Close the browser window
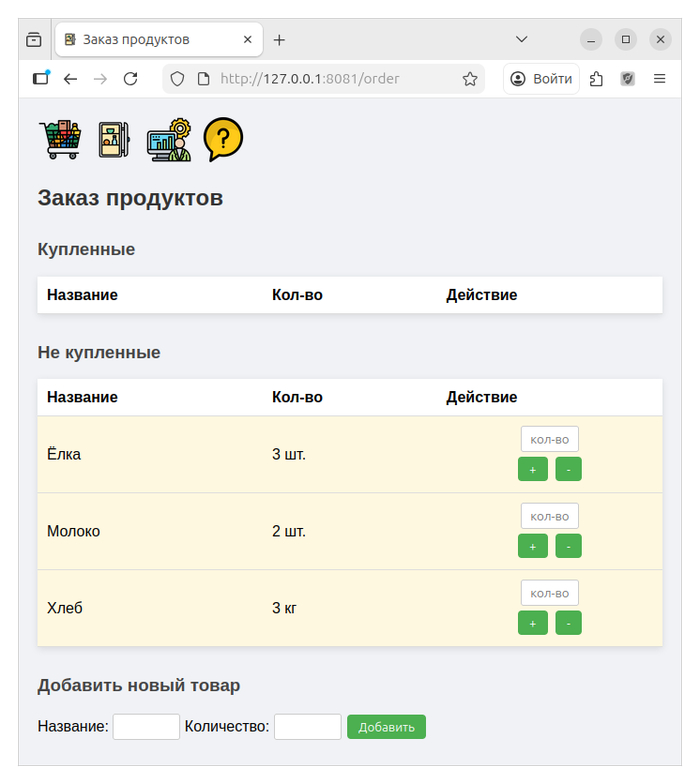This screenshot has height=784, width=700. (x=660, y=40)
